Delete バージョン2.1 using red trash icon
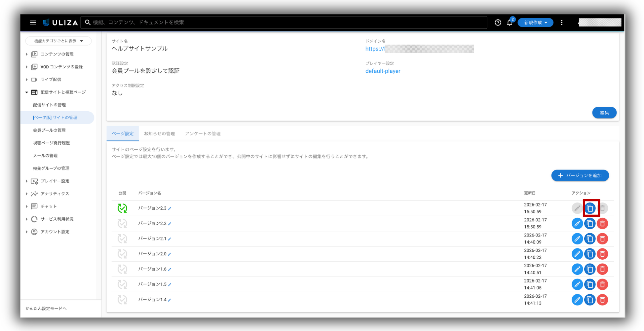Viewport: 644px width, 331px height. [602, 239]
